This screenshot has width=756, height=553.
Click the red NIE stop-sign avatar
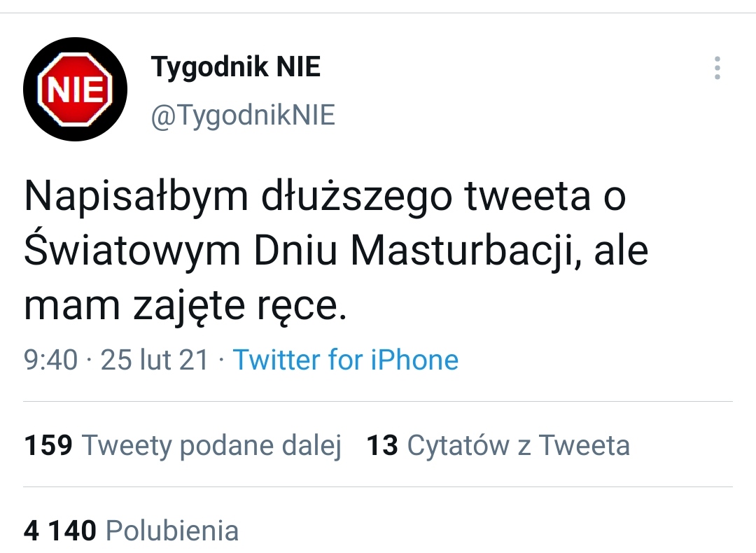click(75, 90)
